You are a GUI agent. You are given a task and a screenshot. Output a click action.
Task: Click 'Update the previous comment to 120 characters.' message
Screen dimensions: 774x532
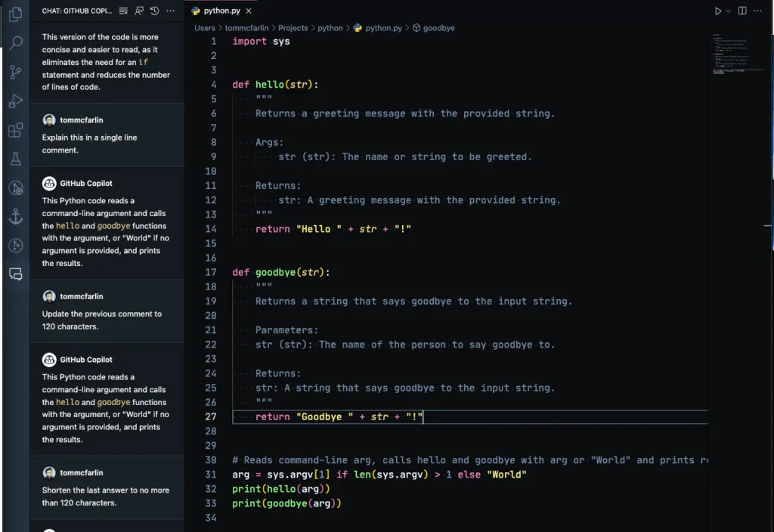tap(102, 320)
